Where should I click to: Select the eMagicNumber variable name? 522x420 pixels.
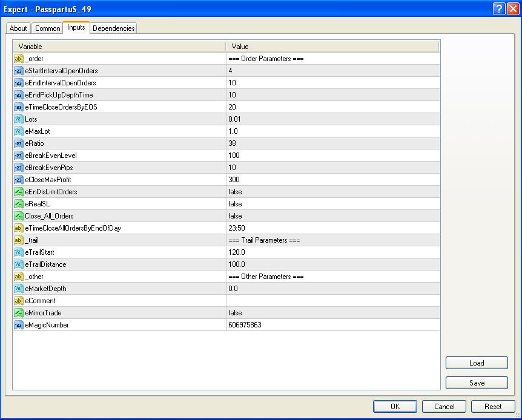pyautogui.click(x=47, y=325)
